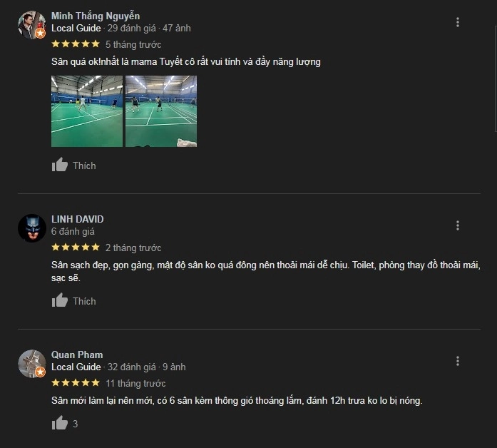Click five-star rating of LINH DAVID's review

[x=76, y=247]
